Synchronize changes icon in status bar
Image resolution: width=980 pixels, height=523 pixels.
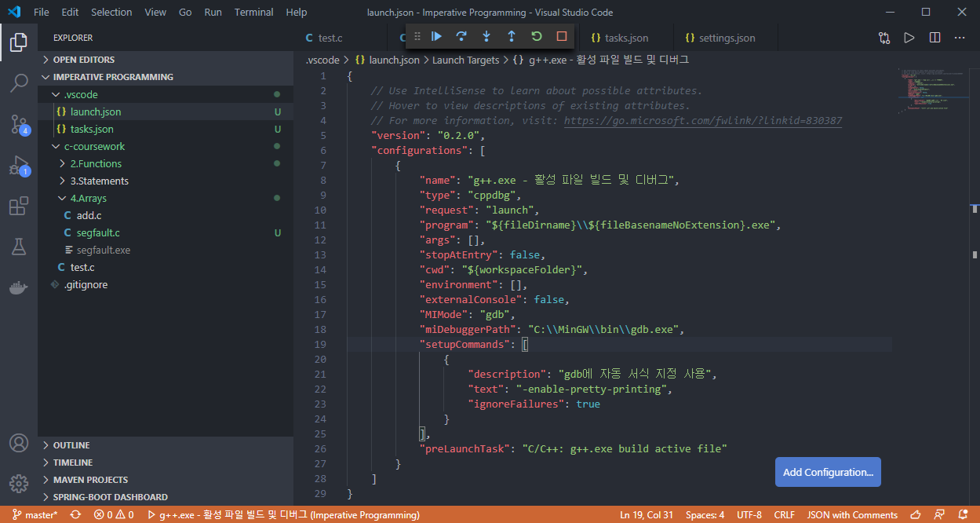click(75, 515)
